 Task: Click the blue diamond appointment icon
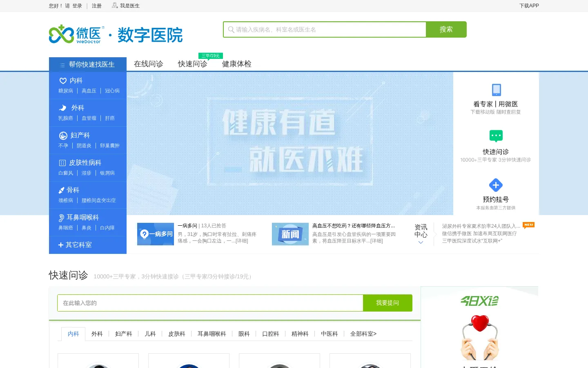496,185
